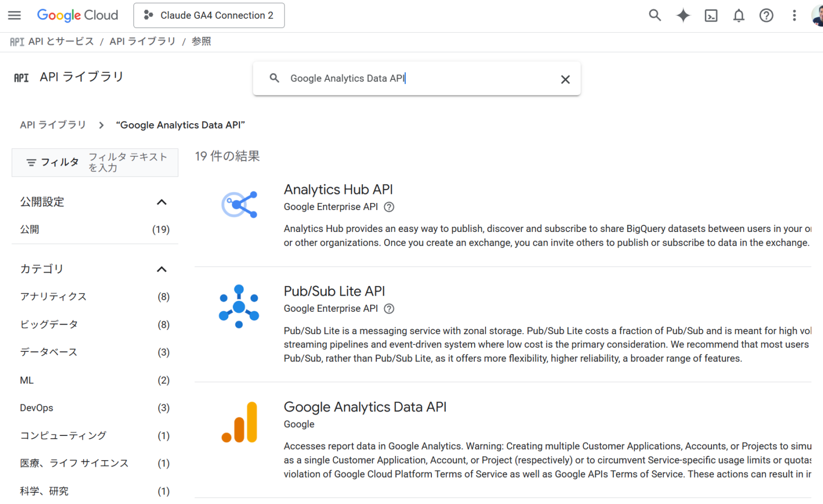Open the Claude GA4 Connection 2 project selector

tap(209, 15)
